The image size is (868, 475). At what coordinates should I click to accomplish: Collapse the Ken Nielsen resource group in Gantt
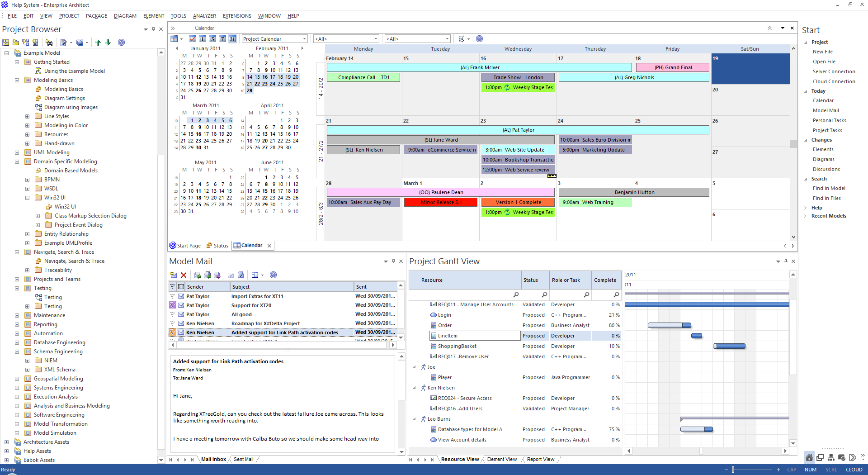point(414,388)
